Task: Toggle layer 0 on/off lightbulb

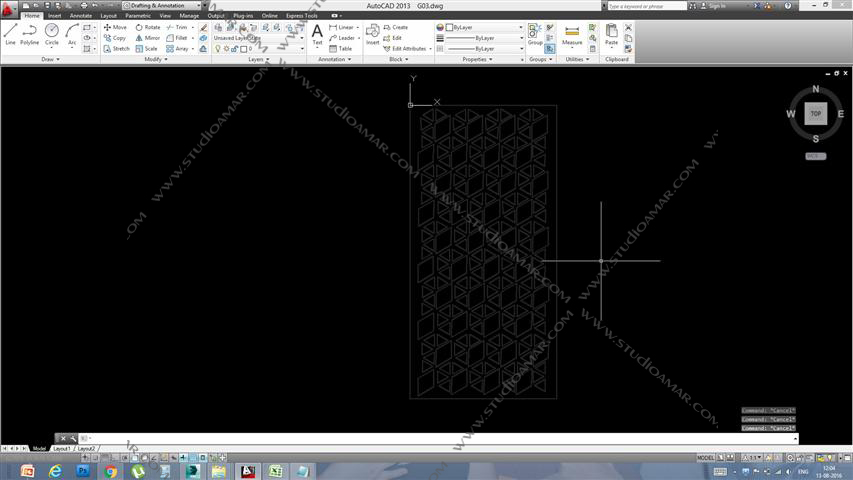Action: [x=218, y=49]
